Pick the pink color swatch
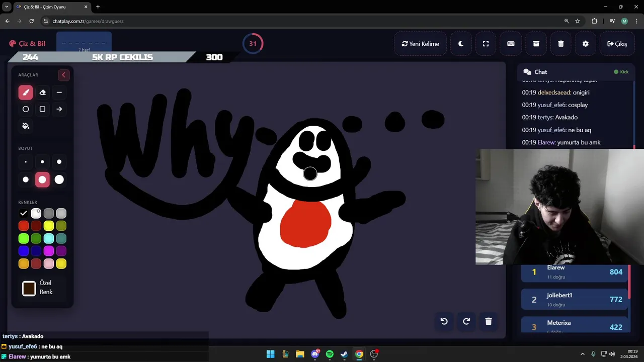Viewport: 644px width, 362px height. (49, 263)
